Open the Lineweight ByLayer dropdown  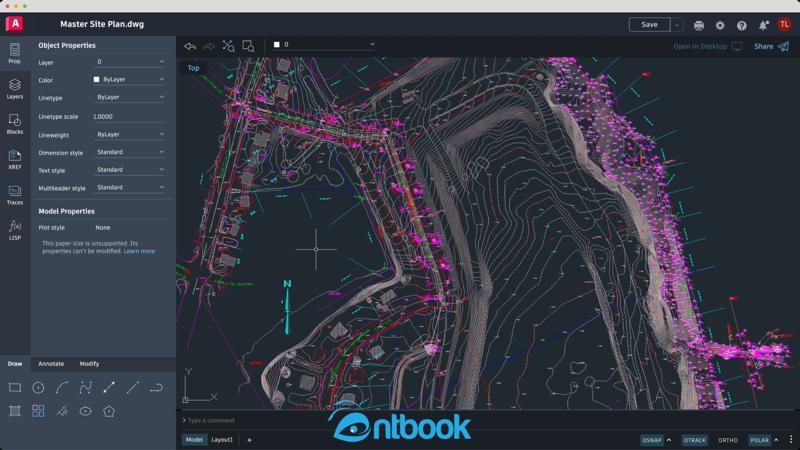(x=130, y=134)
